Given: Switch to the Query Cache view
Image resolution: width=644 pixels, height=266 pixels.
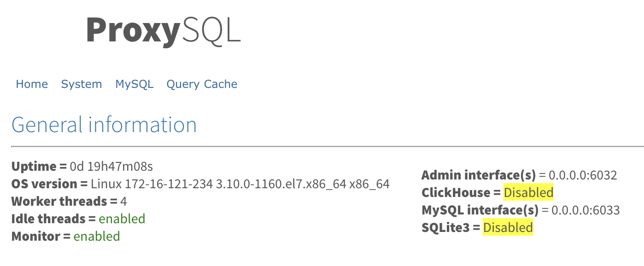Looking at the screenshot, I should tap(202, 84).
